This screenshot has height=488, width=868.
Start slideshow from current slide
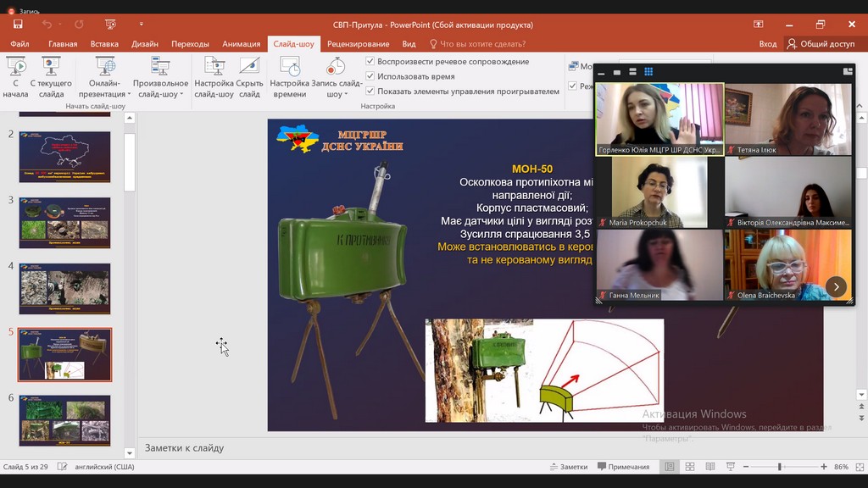[x=51, y=68]
